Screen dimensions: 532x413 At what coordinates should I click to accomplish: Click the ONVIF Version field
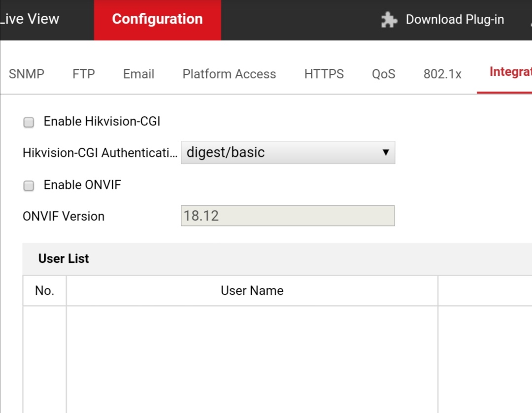point(288,216)
